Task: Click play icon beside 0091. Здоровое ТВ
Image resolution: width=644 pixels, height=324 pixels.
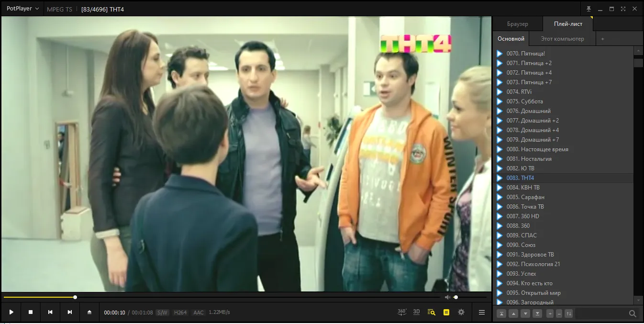Action: [500, 255]
